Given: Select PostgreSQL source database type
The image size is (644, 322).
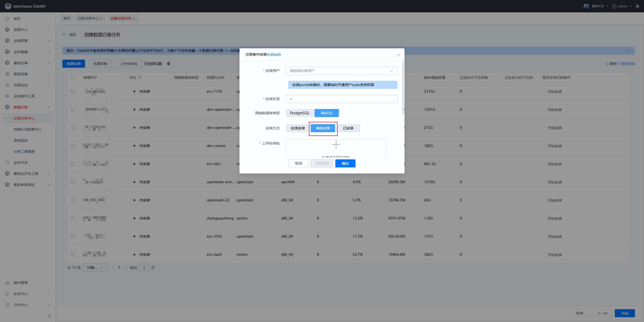Looking at the screenshot, I should click(299, 113).
